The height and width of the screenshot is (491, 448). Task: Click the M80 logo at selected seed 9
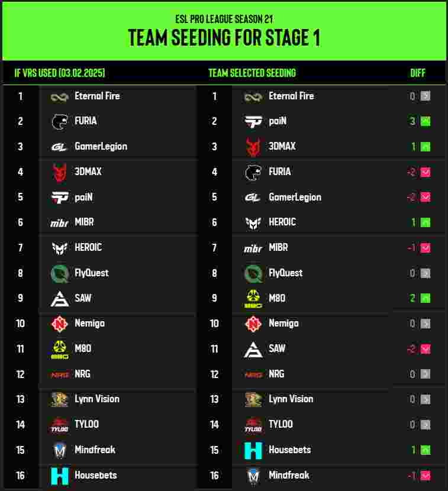(253, 299)
